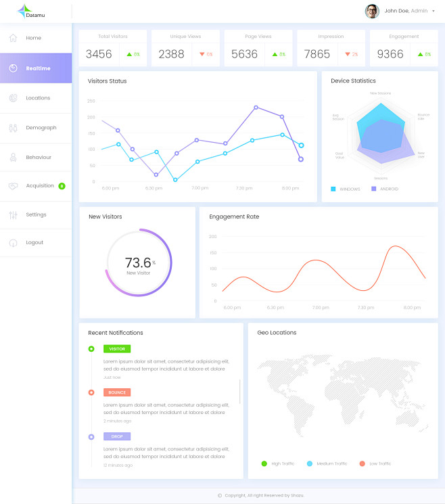
Task: Click the purple line peak point in Visitors Status
Action: click(x=256, y=108)
